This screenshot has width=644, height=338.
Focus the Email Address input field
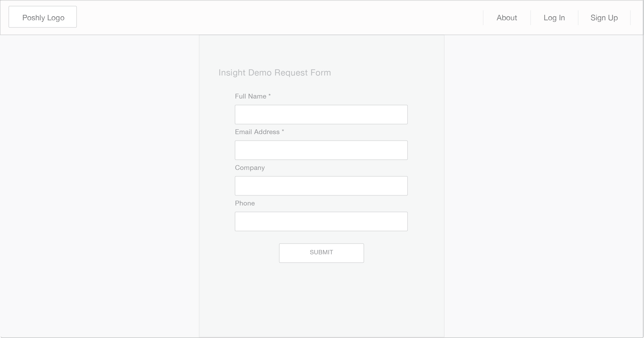(x=321, y=150)
